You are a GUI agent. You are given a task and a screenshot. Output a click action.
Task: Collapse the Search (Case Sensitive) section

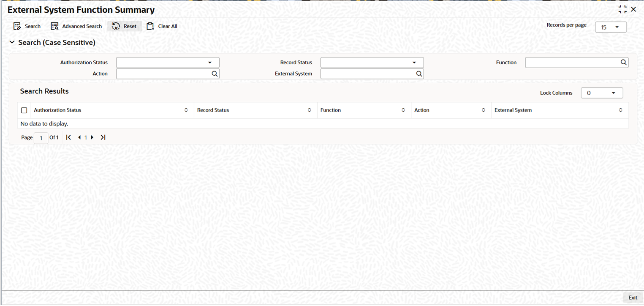tap(12, 42)
